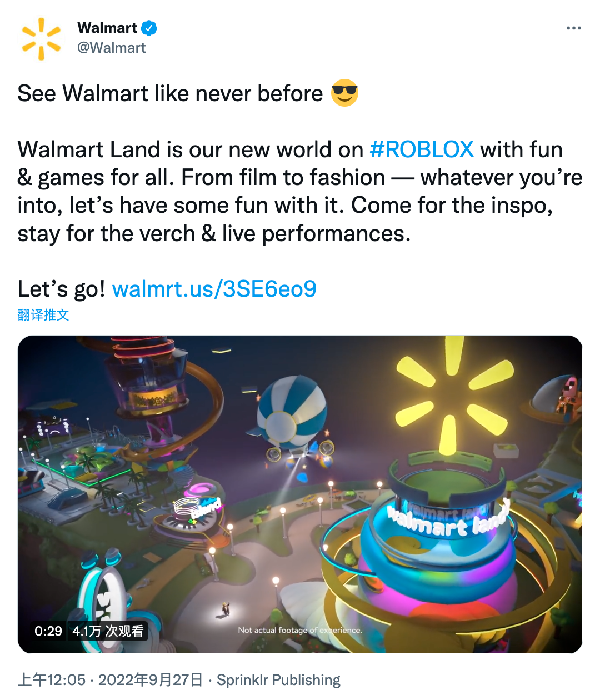Click the blue verified badge
This screenshot has width=600, height=700.
[149, 28]
